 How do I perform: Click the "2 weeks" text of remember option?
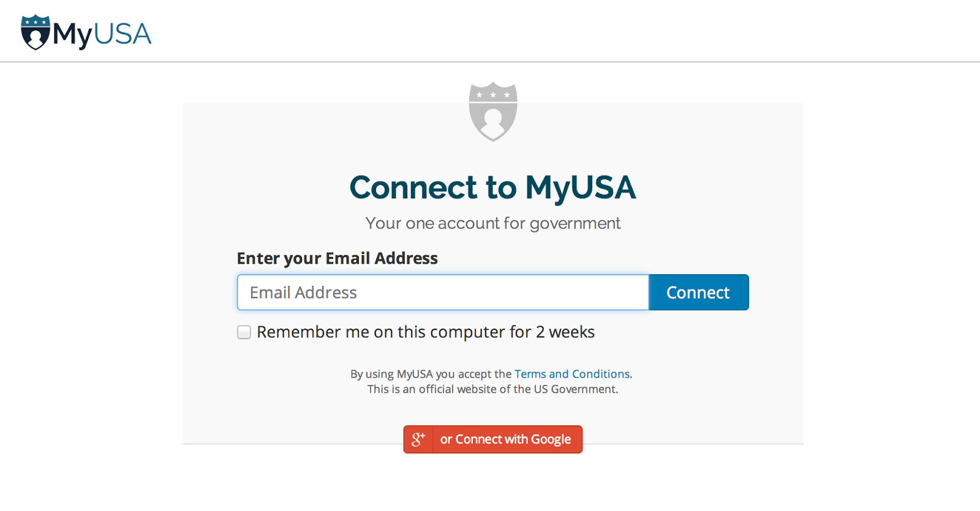pyautogui.click(x=565, y=332)
